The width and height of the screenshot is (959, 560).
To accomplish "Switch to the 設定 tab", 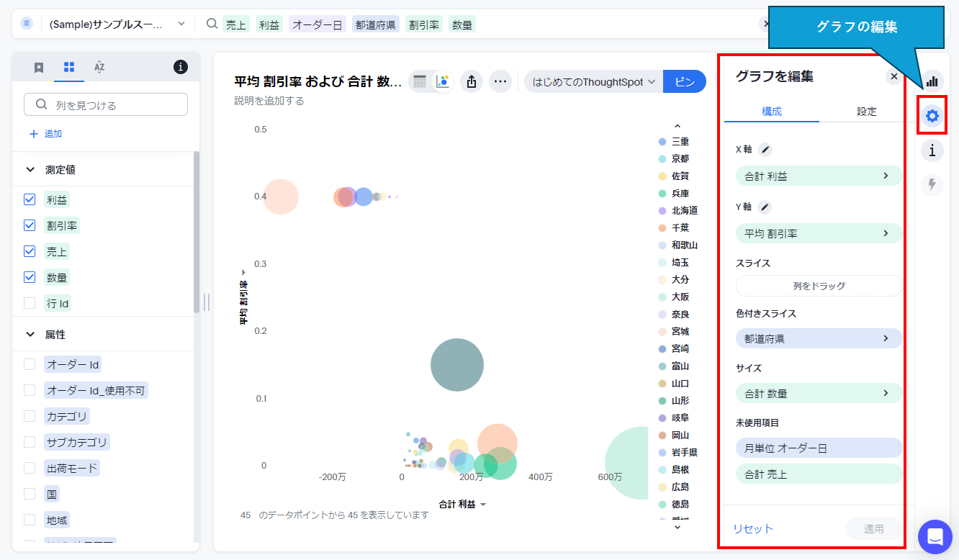I will tap(866, 112).
